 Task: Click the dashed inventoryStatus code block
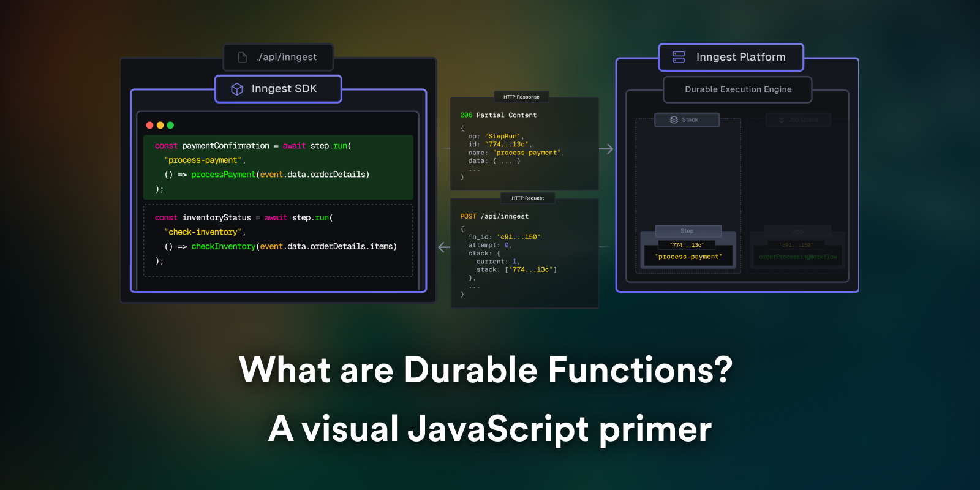pos(278,240)
